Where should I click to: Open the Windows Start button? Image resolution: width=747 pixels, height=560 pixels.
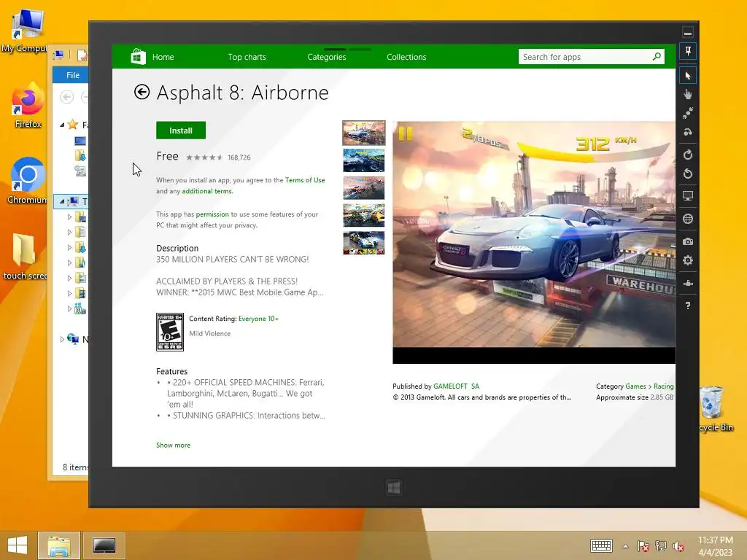pos(18,545)
